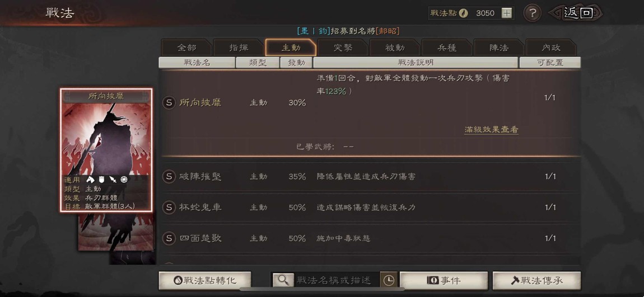
Task: Open 戰法點轉化 conversion button
Action: (205, 280)
